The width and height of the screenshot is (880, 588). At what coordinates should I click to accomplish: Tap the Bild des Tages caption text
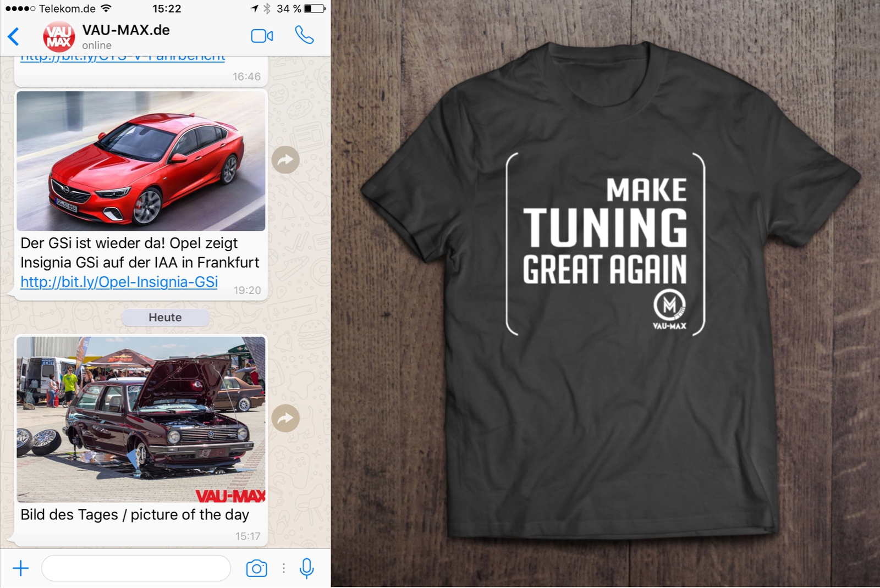[x=135, y=515]
